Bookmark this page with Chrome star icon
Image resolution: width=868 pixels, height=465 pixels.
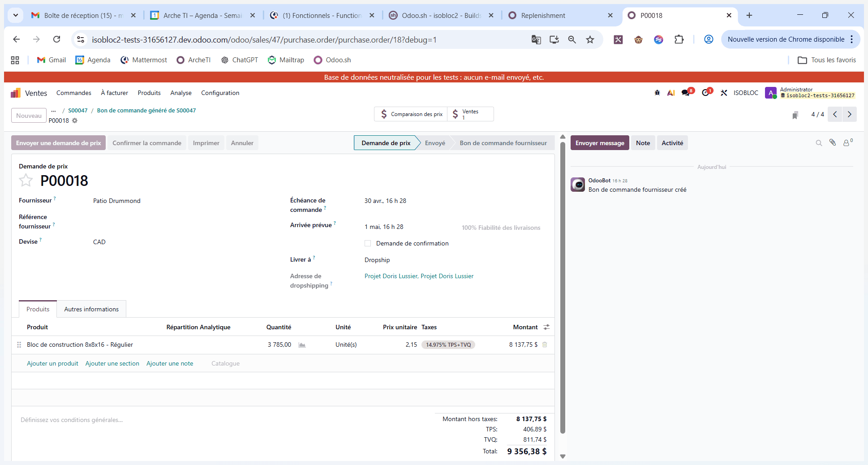click(590, 39)
